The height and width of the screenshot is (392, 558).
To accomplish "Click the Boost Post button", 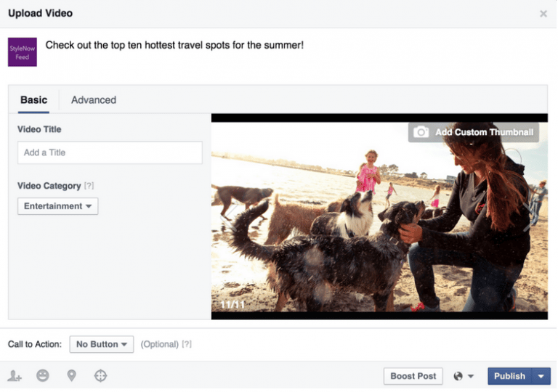I will 413,376.
